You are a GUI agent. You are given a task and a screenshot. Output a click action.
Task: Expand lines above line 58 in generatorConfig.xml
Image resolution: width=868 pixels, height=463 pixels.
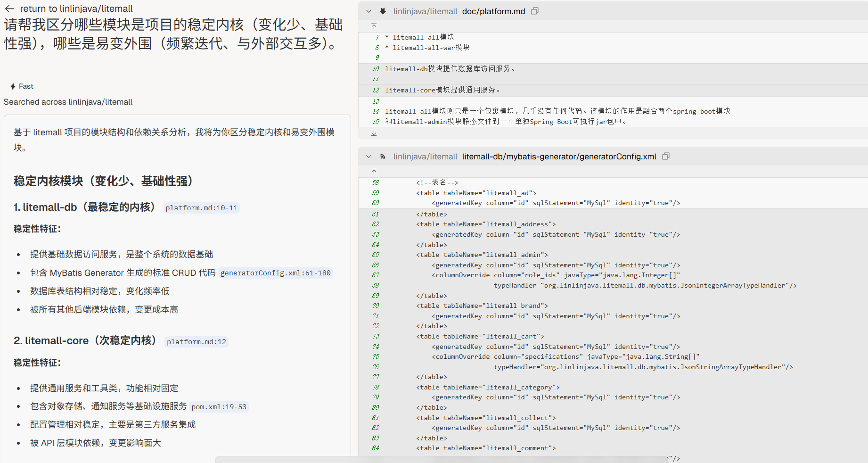click(374, 171)
